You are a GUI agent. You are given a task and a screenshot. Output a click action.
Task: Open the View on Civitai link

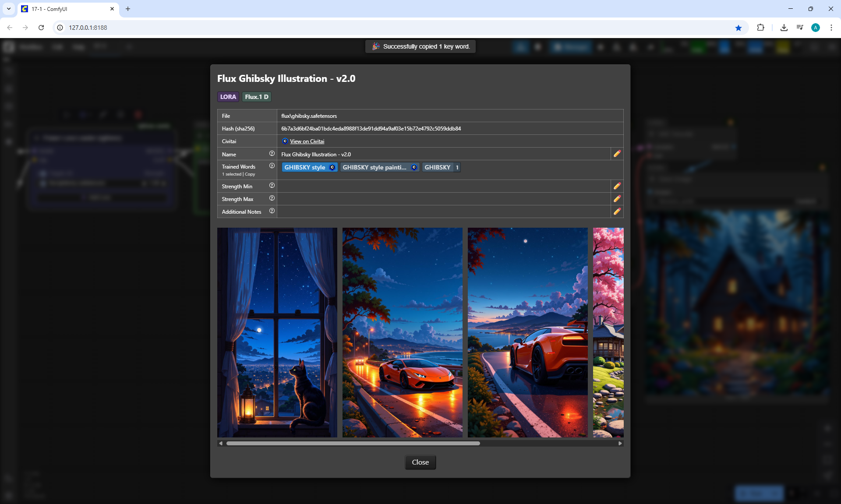click(x=307, y=141)
